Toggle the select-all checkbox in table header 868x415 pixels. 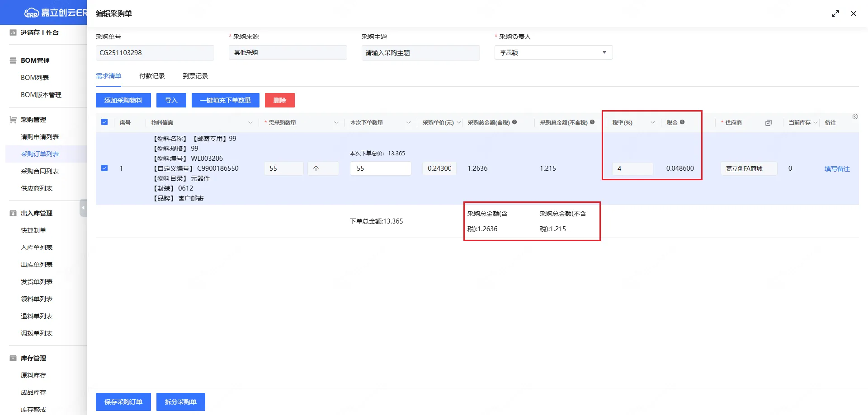click(104, 122)
